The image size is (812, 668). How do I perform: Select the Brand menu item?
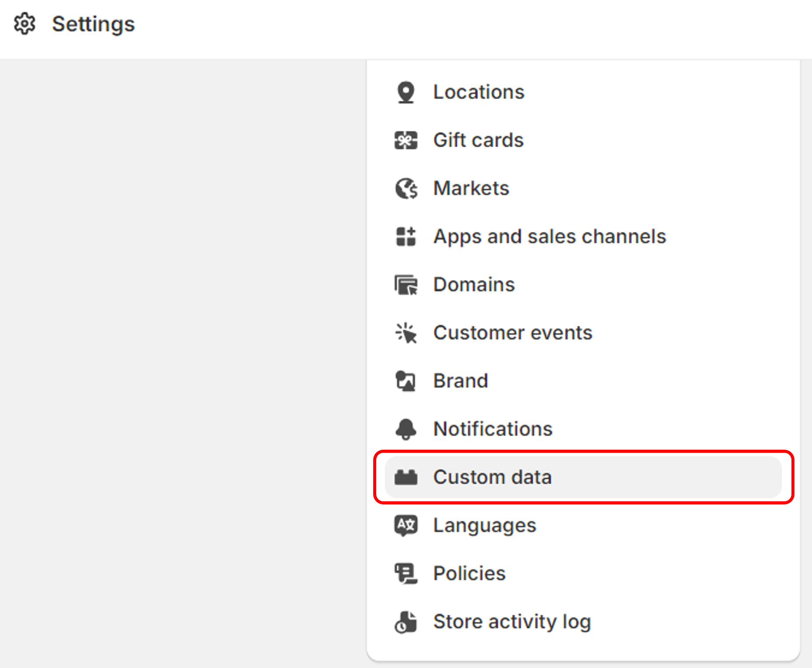(x=583, y=381)
